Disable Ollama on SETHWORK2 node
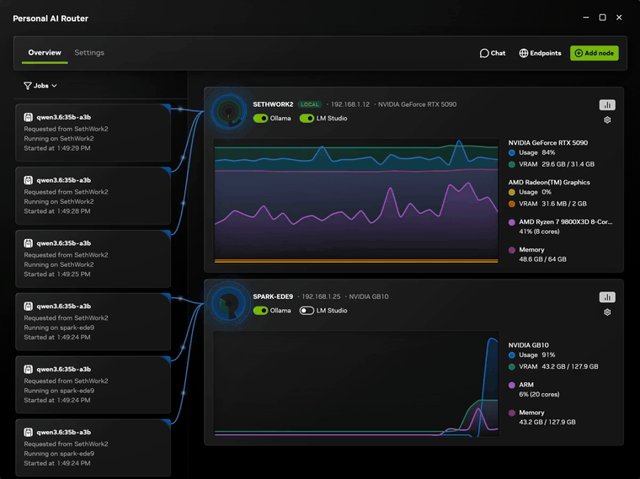 pyautogui.click(x=260, y=118)
